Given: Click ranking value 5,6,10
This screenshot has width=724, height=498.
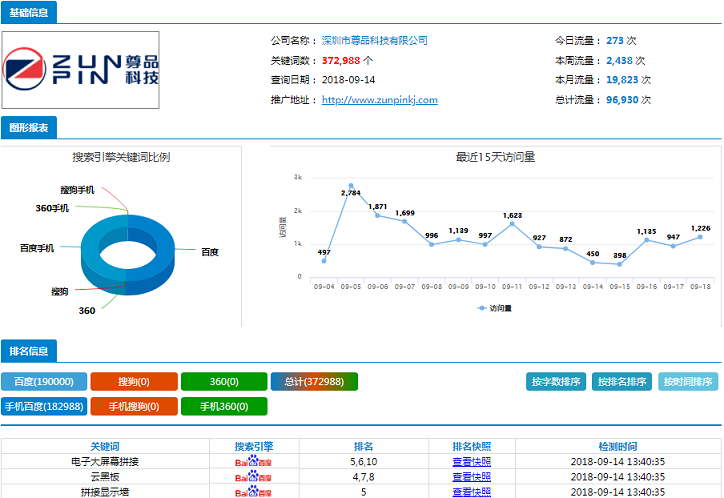Looking at the screenshot, I should coord(363,462).
